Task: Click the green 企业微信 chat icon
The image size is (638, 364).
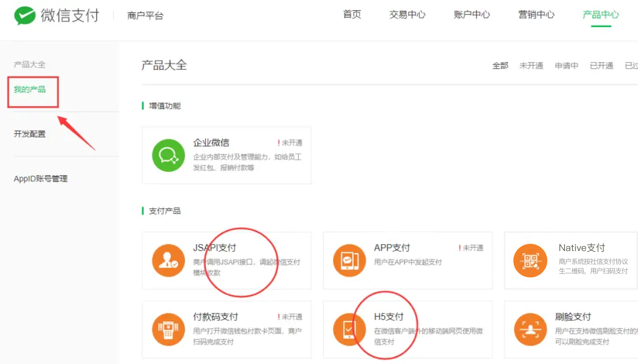Action: click(168, 155)
